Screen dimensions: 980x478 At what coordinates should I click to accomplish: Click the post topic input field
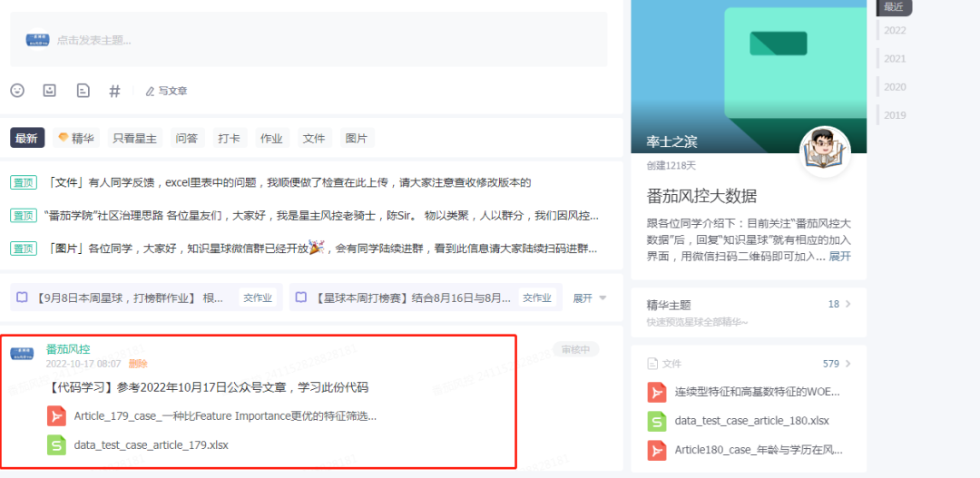point(309,40)
